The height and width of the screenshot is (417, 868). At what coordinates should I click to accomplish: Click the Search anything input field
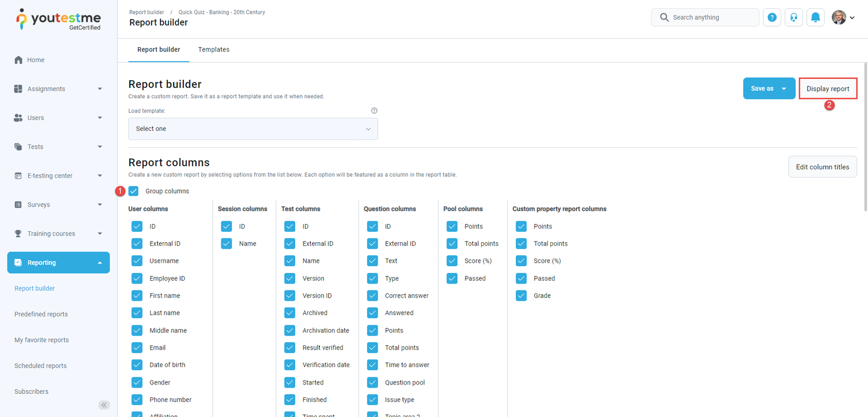(x=712, y=17)
